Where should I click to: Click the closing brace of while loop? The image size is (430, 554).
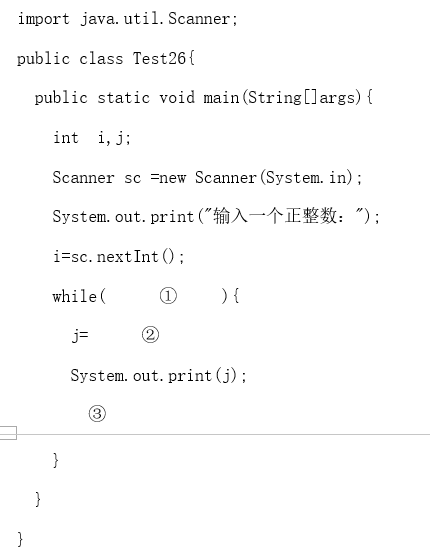(55, 460)
